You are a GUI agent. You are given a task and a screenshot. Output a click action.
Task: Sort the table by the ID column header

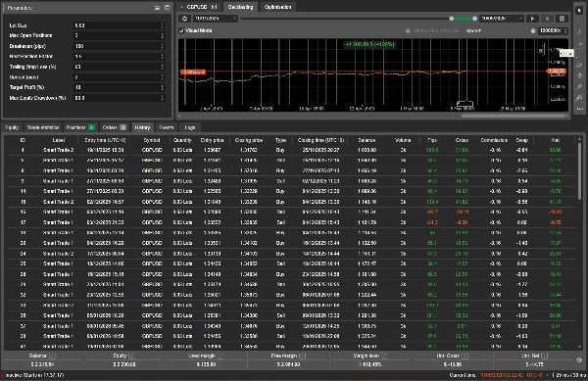[x=23, y=140]
